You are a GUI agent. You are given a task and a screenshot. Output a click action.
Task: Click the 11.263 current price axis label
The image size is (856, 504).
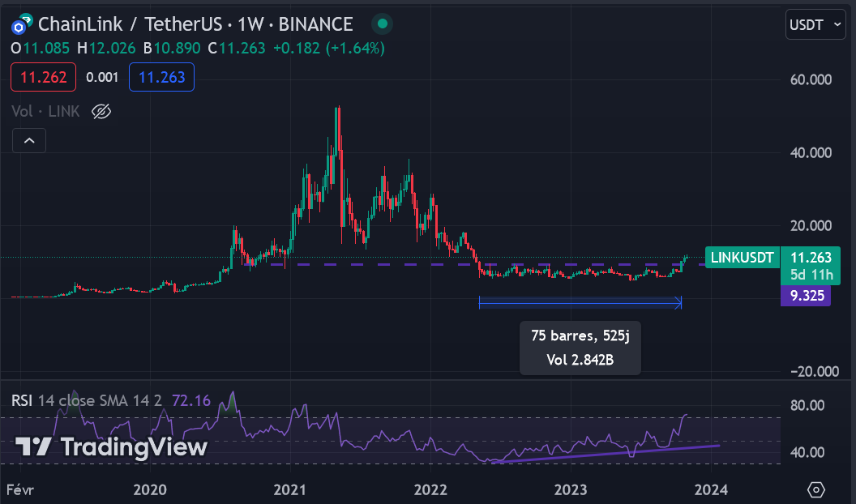[x=811, y=258]
